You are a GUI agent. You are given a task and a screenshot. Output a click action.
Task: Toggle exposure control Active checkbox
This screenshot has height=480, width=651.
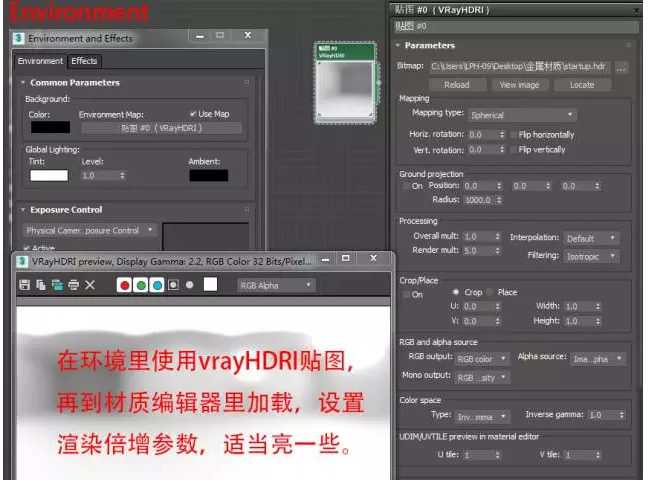(27, 248)
